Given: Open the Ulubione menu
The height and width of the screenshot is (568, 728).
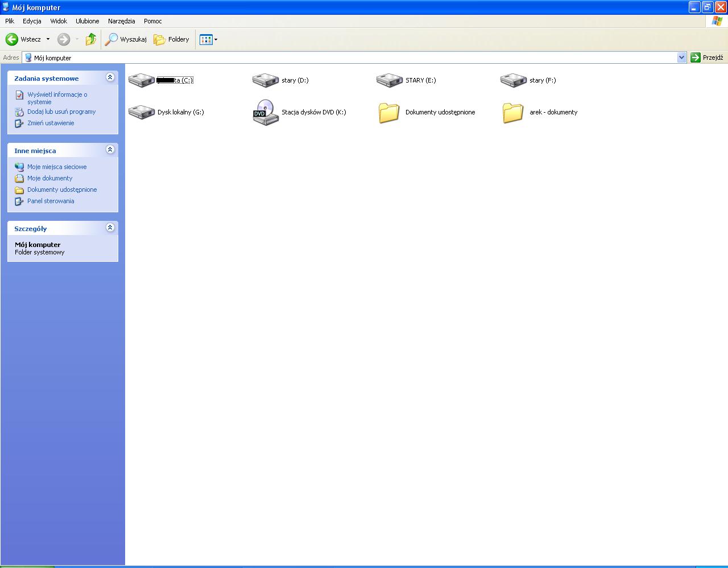Looking at the screenshot, I should 88,21.
